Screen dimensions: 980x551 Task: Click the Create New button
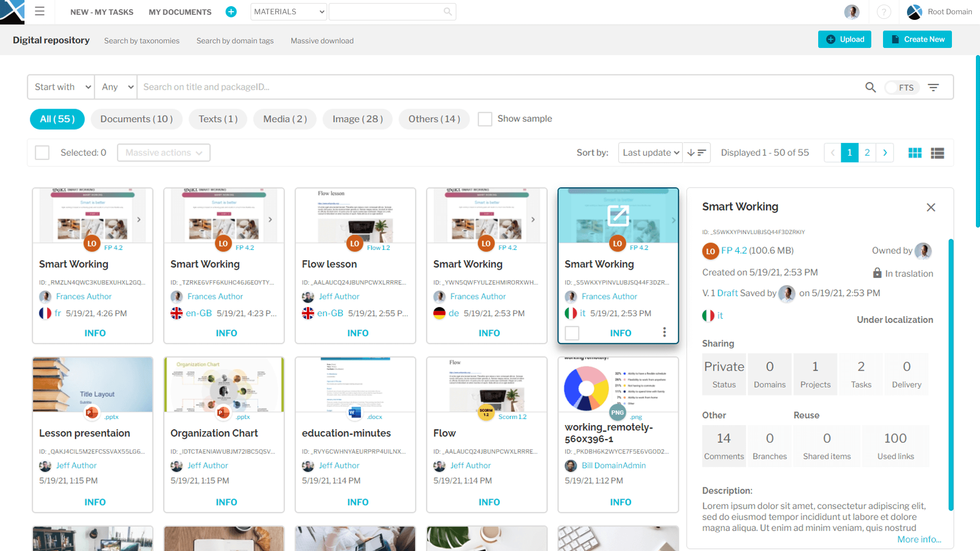(x=917, y=39)
